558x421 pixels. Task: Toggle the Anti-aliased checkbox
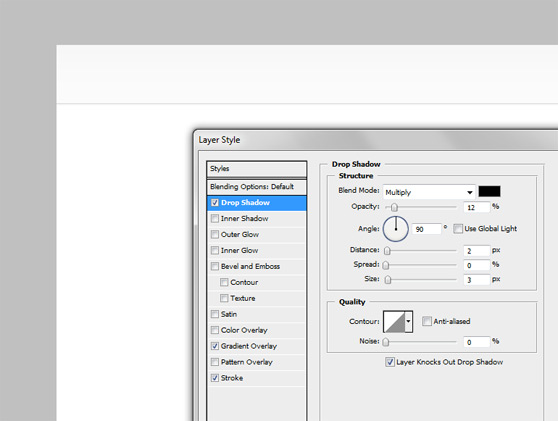(426, 321)
